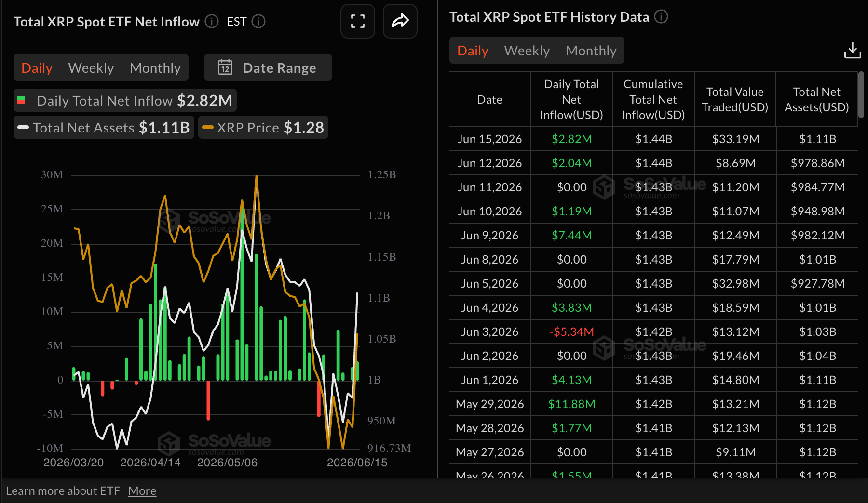The height and width of the screenshot is (503, 868).
Task: Click the share arrow icon
Action: 400,21
